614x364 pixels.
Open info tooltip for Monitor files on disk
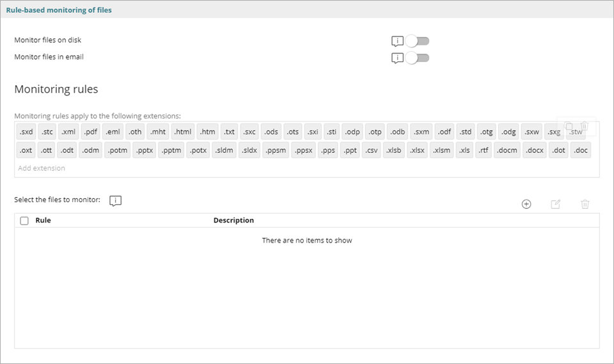point(397,41)
